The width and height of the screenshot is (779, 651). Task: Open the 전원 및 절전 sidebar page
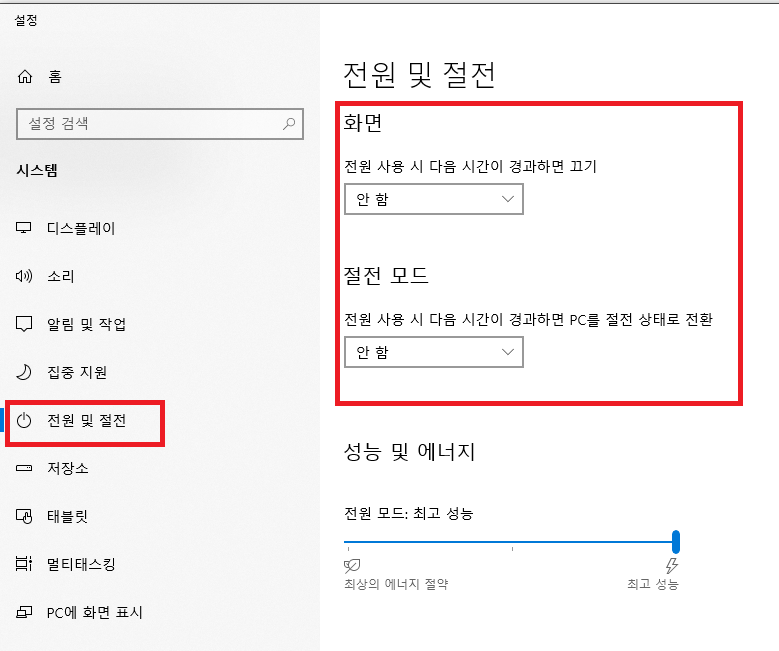click(x=86, y=420)
